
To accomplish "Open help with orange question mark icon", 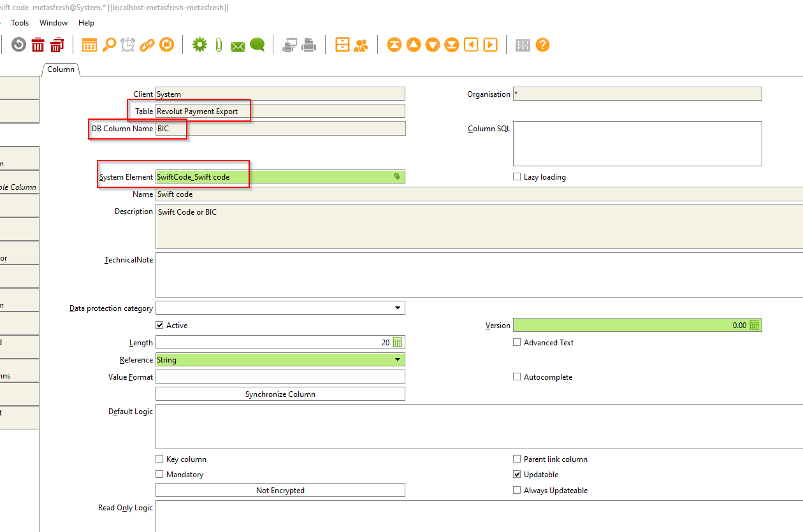I will tap(542, 45).
